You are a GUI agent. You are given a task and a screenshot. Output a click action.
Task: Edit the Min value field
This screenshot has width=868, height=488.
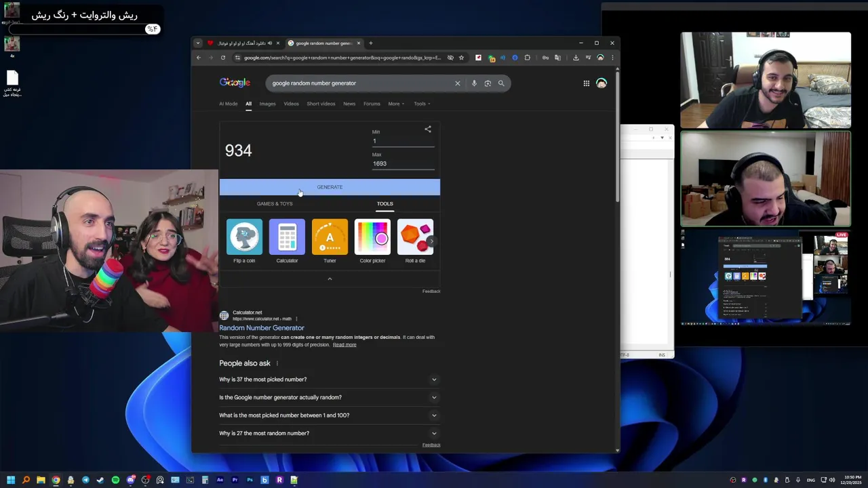pyautogui.click(x=403, y=141)
